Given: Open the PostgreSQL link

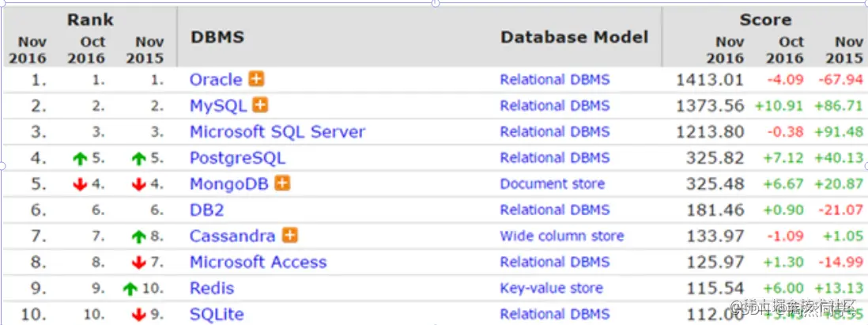Looking at the screenshot, I should 237,158.
